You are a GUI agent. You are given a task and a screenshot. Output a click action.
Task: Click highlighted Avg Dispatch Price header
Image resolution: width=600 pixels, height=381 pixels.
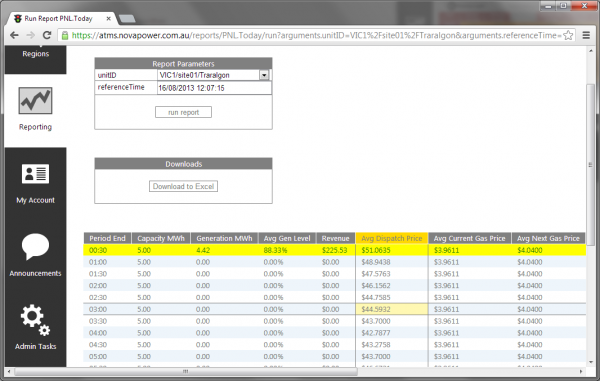391,238
